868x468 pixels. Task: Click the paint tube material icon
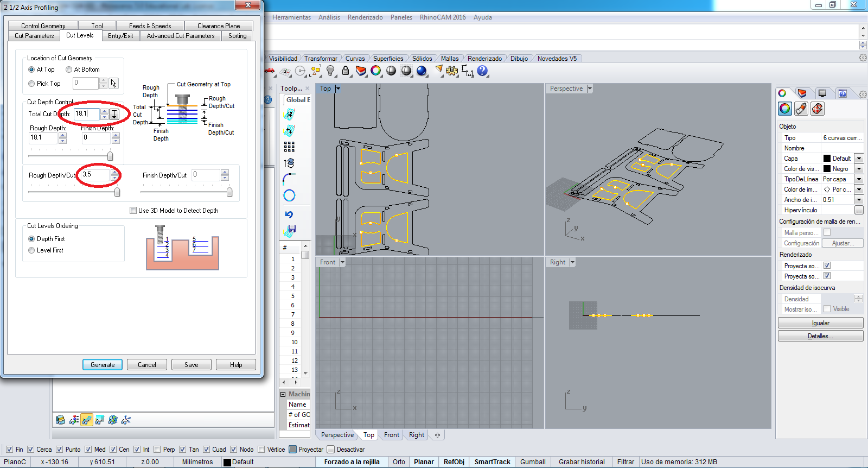pyautogui.click(x=801, y=109)
